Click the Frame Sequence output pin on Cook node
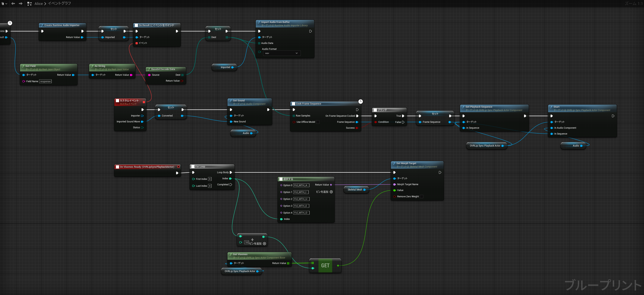 357,122
